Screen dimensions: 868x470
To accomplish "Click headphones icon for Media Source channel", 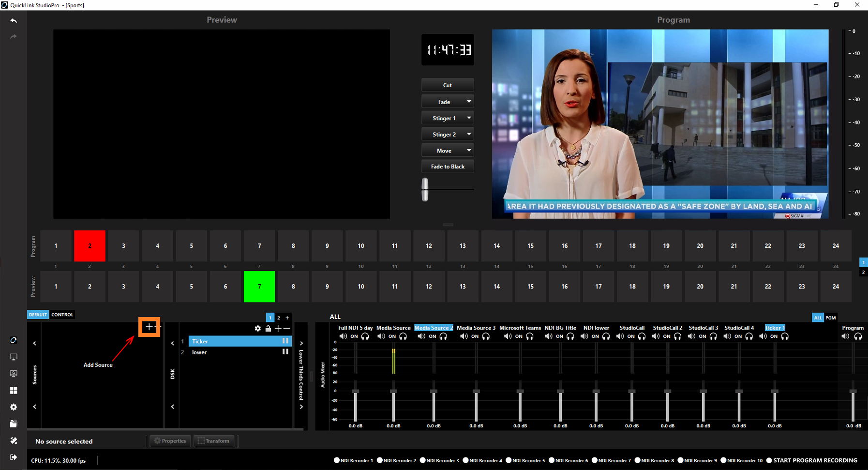I will point(403,336).
